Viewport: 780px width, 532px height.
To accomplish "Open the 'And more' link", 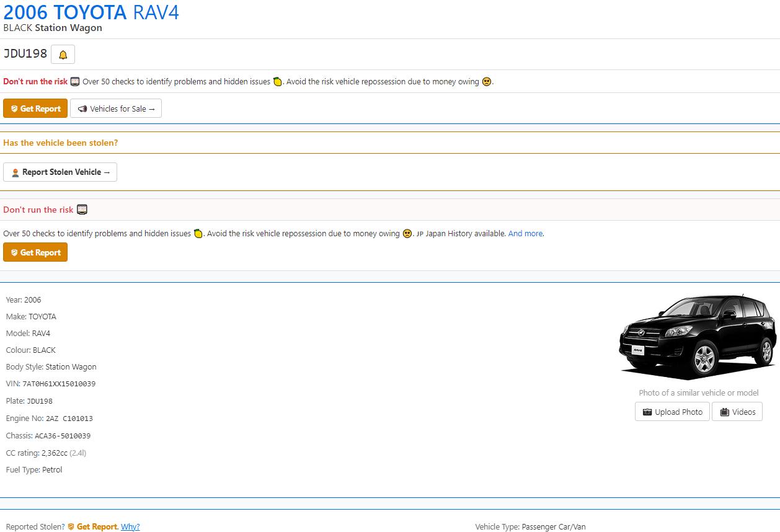I will 525,234.
